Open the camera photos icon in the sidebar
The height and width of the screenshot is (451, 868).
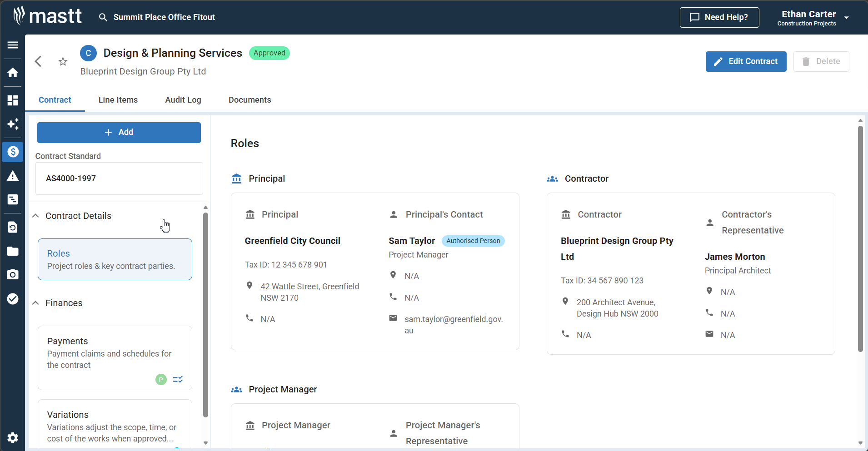(13, 274)
